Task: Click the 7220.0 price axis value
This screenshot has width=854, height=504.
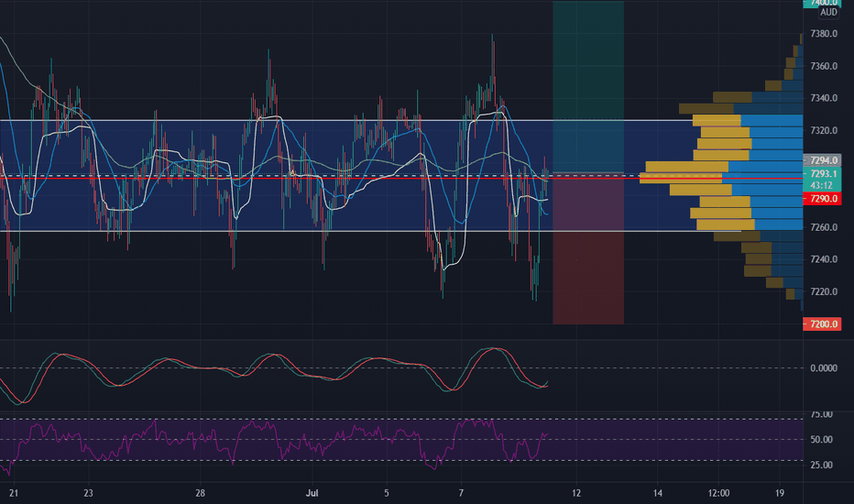Action: [824, 291]
